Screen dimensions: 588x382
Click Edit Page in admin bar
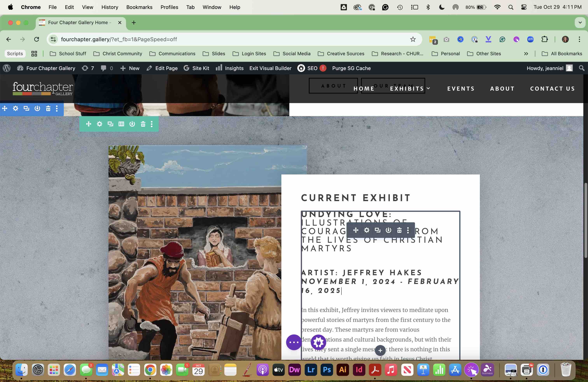click(x=162, y=68)
